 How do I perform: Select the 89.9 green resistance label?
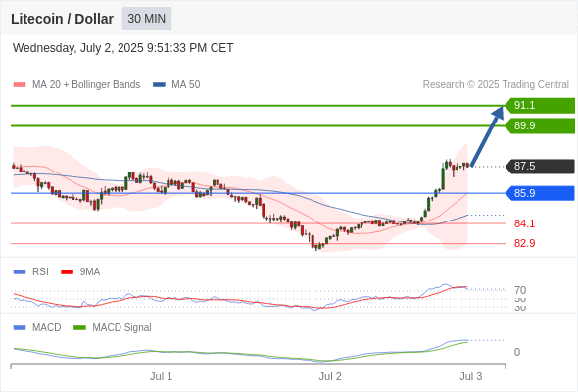point(540,125)
